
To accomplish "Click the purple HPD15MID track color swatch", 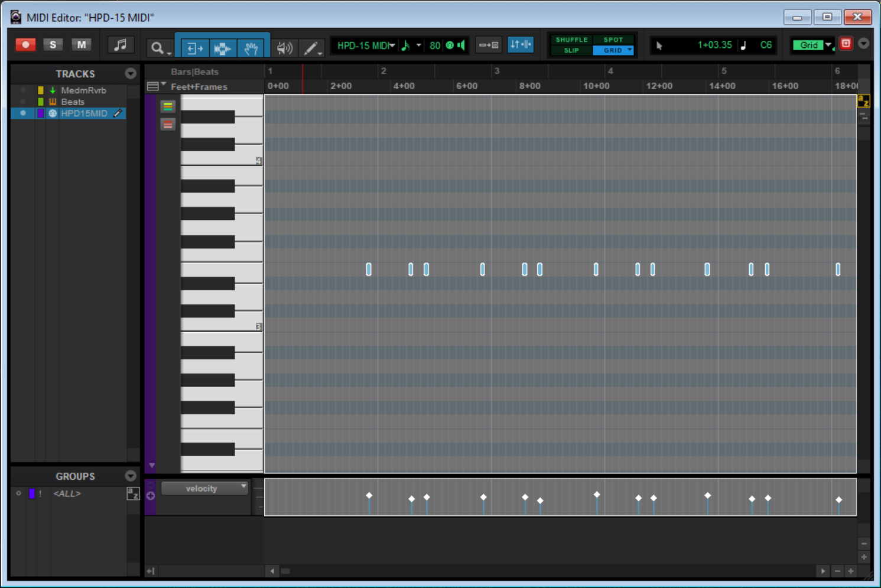I will (x=41, y=113).
